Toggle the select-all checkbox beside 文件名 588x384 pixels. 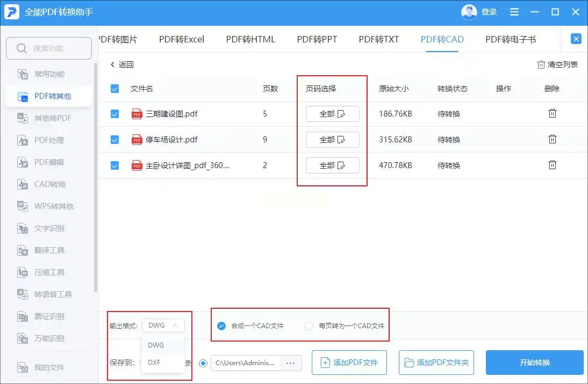click(x=114, y=89)
